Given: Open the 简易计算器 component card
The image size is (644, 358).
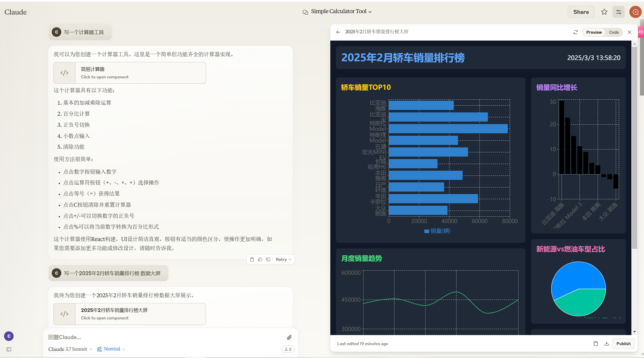Looking at the screenshot, I should [130, 73].
